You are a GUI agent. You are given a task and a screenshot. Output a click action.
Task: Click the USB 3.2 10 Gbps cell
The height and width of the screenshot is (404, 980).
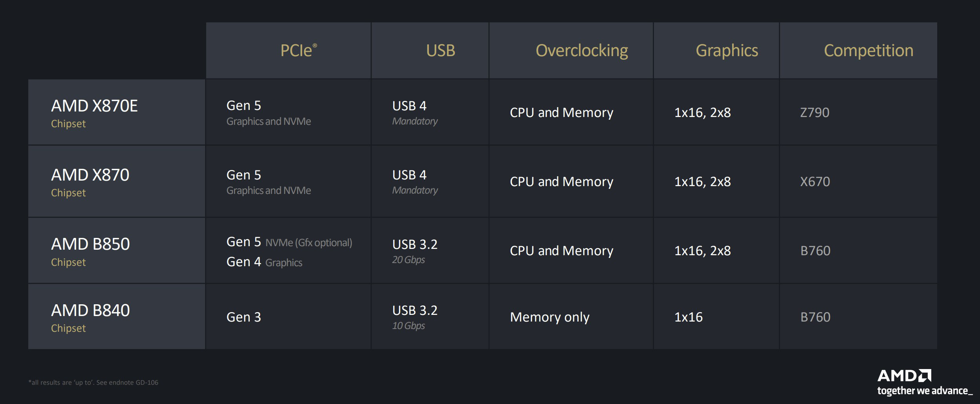pyautogui.click(x=430, y=317)
